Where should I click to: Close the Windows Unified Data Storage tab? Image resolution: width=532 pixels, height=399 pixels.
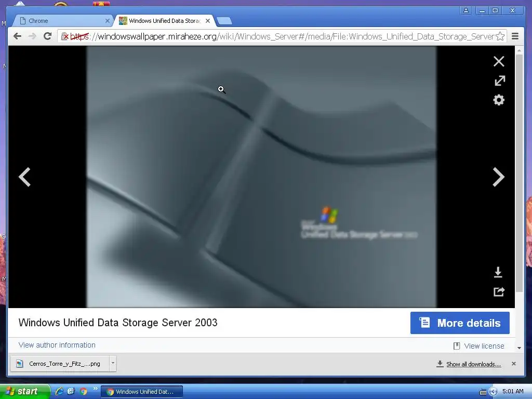tap(208, 21)
